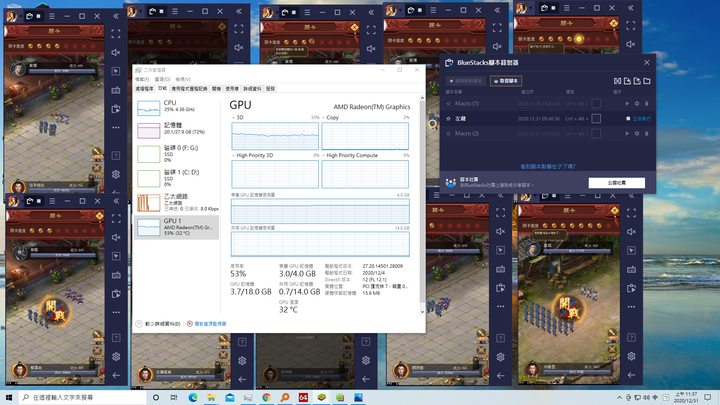Open hamburger menu in top-left BlueStacks title bar

pos(52,16)
